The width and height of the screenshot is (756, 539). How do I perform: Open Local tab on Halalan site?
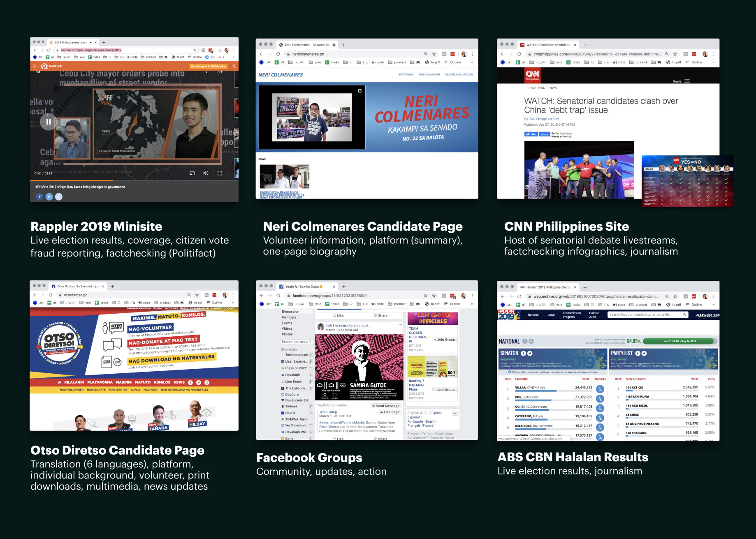click(x=551, y=315)
